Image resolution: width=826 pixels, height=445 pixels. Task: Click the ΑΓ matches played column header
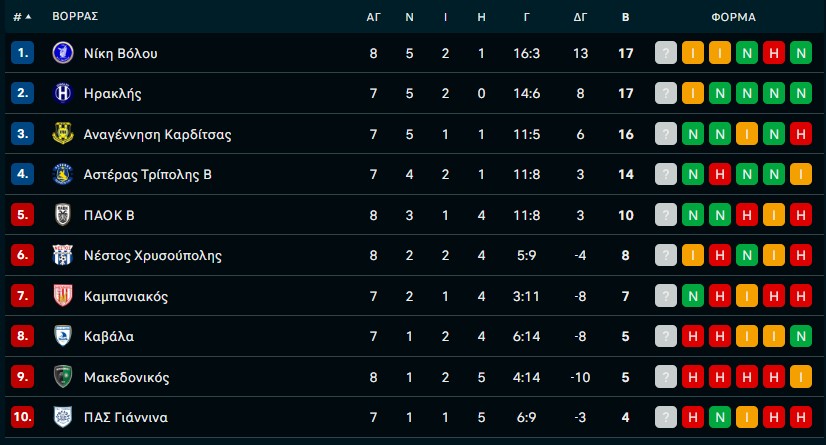[373, 17]
